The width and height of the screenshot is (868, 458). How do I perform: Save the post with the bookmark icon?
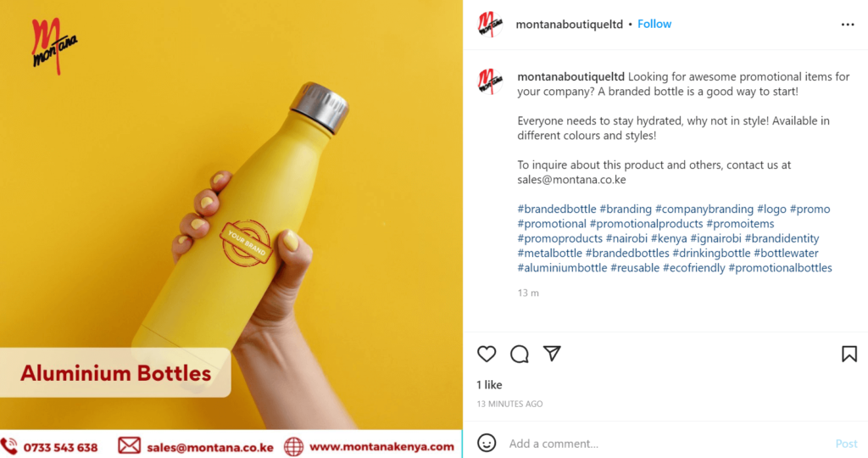coord(849,354)
